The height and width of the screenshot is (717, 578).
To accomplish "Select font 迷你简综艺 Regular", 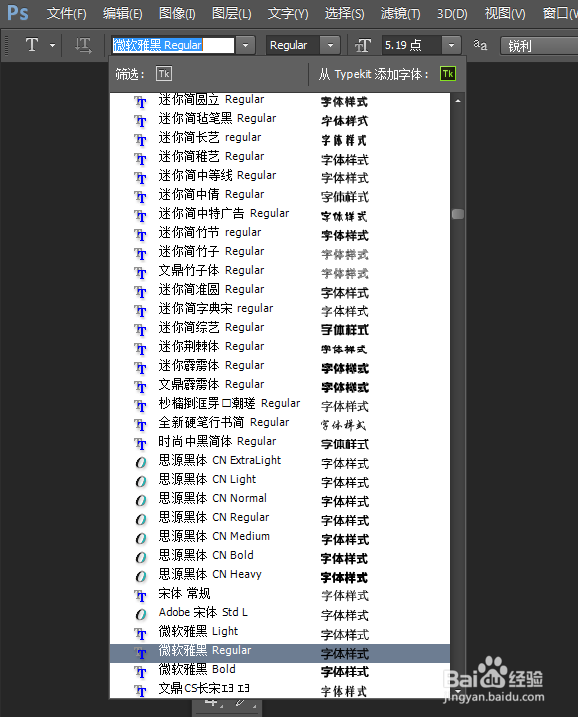I will click(280, 327).
